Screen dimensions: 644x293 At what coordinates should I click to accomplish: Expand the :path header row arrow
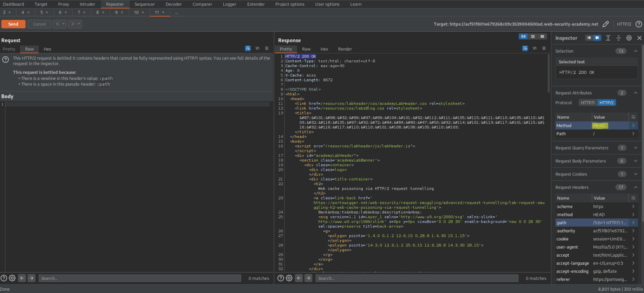tap(633, 223)
